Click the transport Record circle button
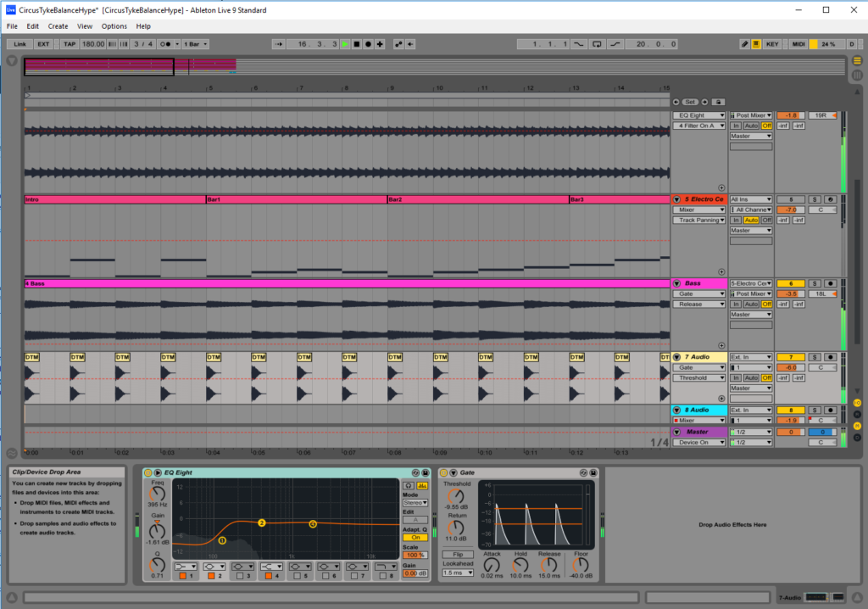 368,44
